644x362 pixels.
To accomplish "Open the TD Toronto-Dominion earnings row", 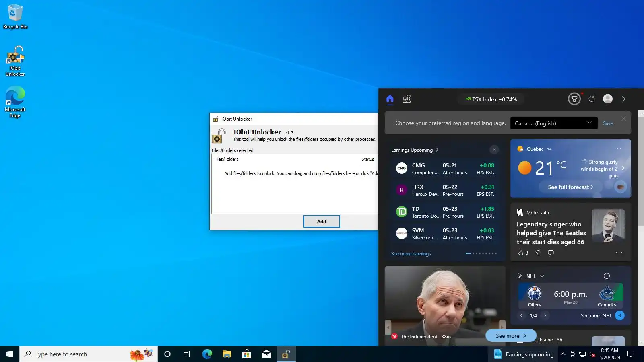I will click(x=445, y=212).
